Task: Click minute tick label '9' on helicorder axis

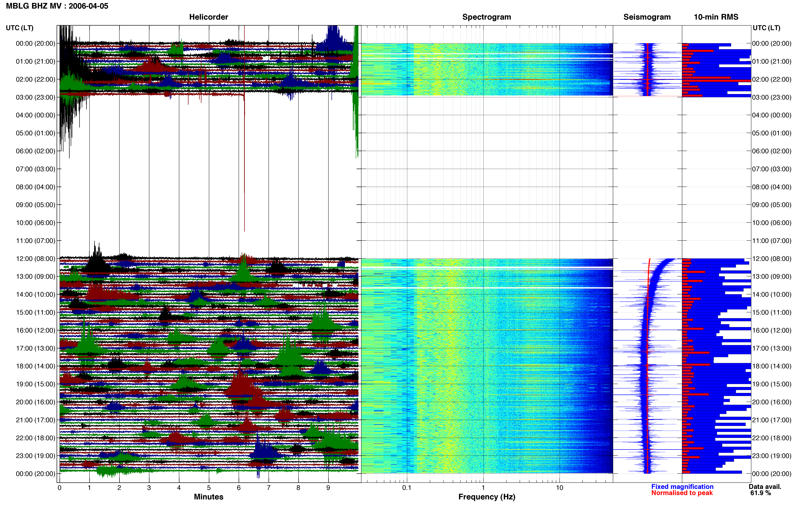Action: point(328,488)
